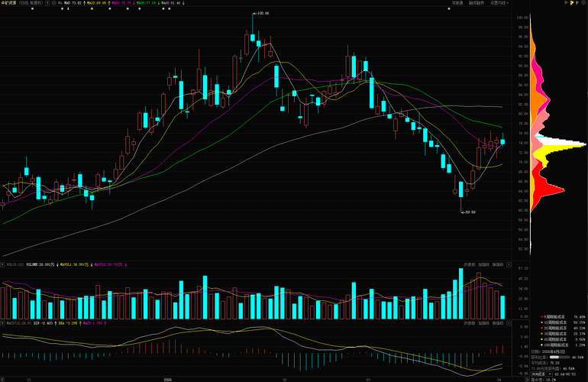Open the 90%成本 dropdown in chip panel
Screen dimensions: 588x382
tap(542, 374)
